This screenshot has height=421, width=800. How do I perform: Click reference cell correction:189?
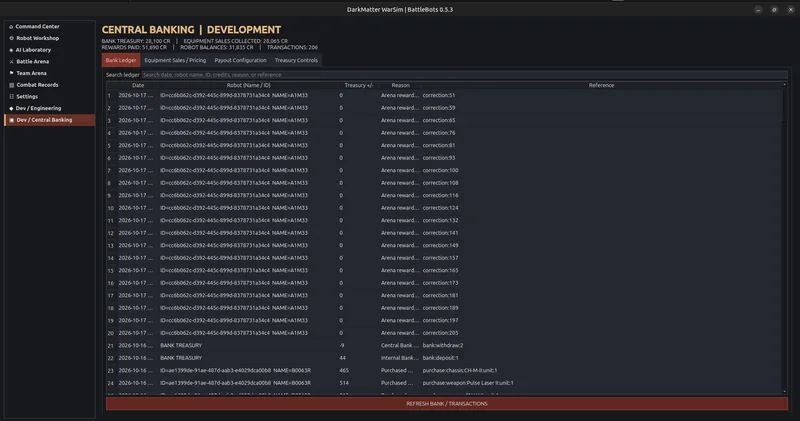440,308
